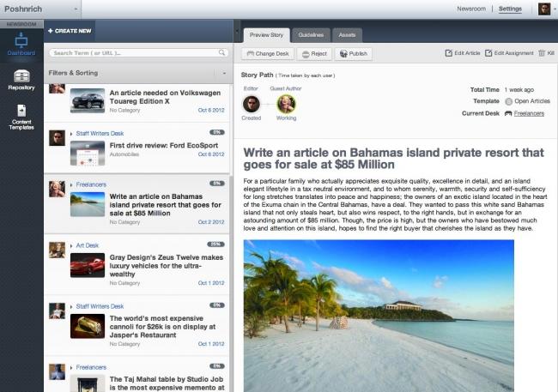
Task: Expand Staff Writers Desk arrow on Ford story
Action: tap(71, 134)
